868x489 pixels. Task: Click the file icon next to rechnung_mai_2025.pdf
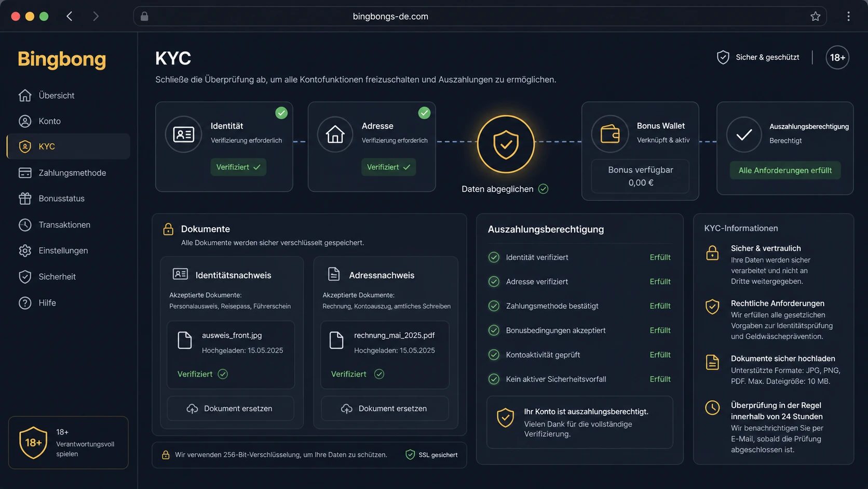click(336, 340)
